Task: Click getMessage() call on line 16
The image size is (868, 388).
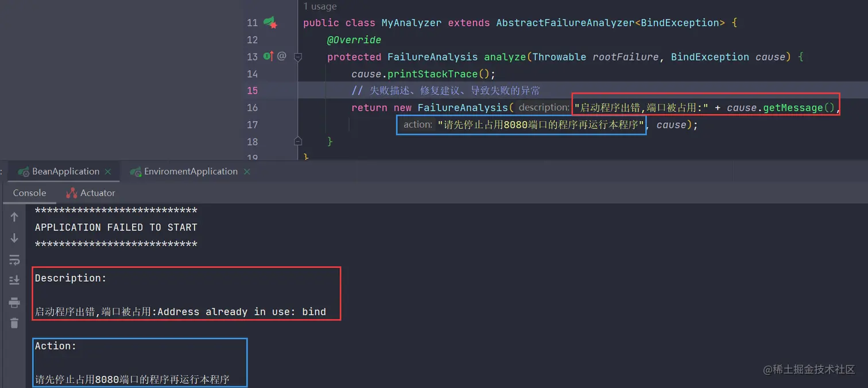Action: (799, 108)
